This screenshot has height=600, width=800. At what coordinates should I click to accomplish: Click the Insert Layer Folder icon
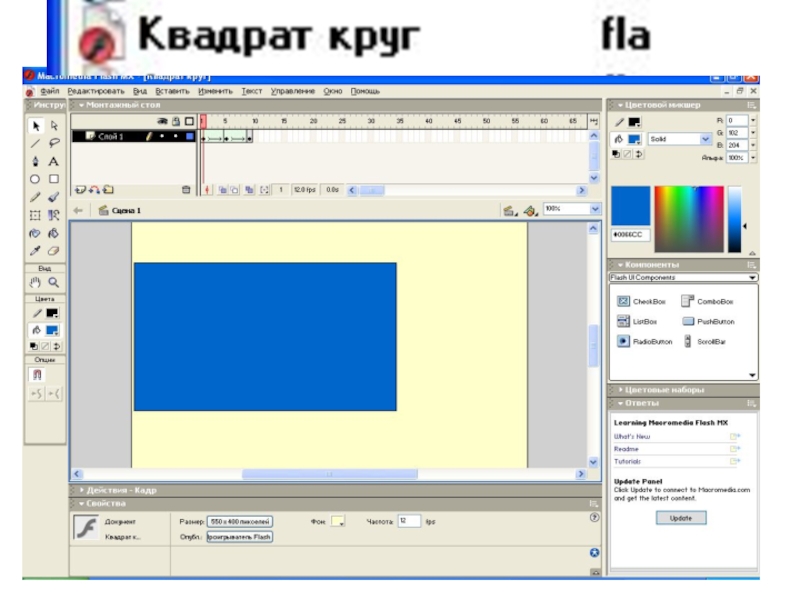108,190
